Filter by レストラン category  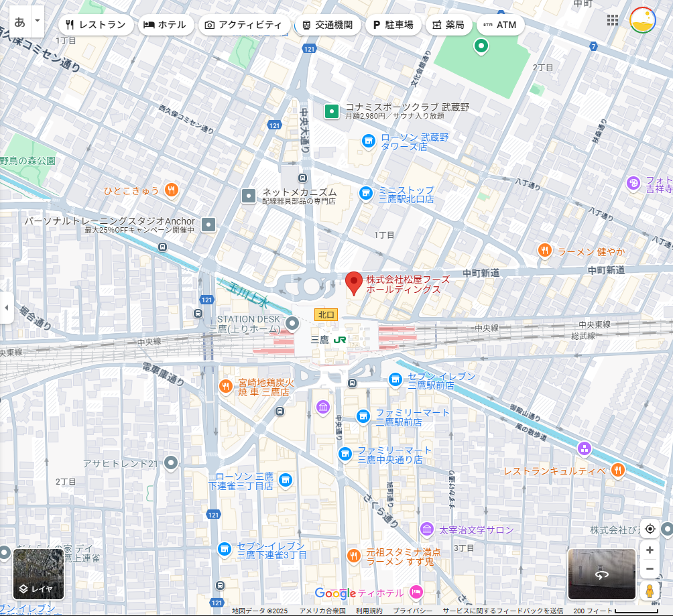tap(95, 25)
